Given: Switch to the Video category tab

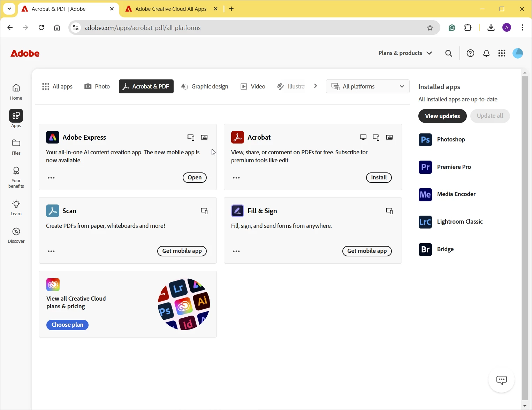Looking at the screenshot, I should point(253,86).
